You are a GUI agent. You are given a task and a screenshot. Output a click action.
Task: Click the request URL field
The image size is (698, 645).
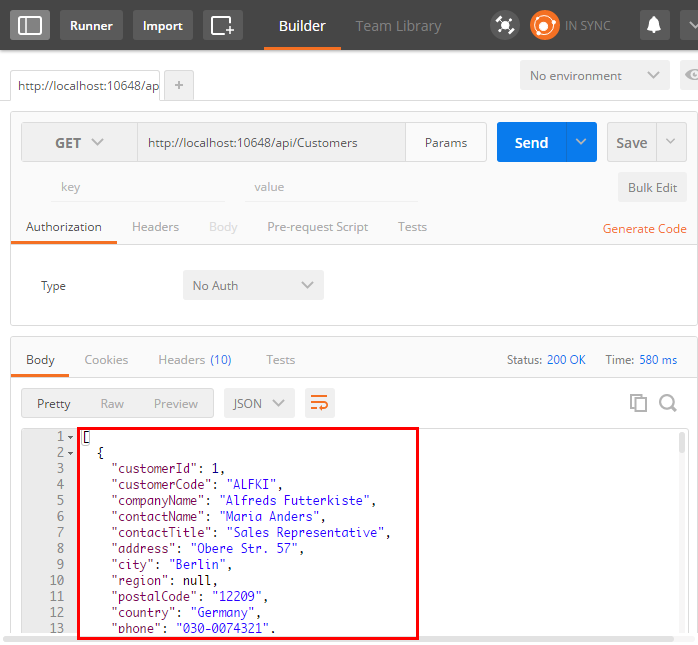click(271, 142)
